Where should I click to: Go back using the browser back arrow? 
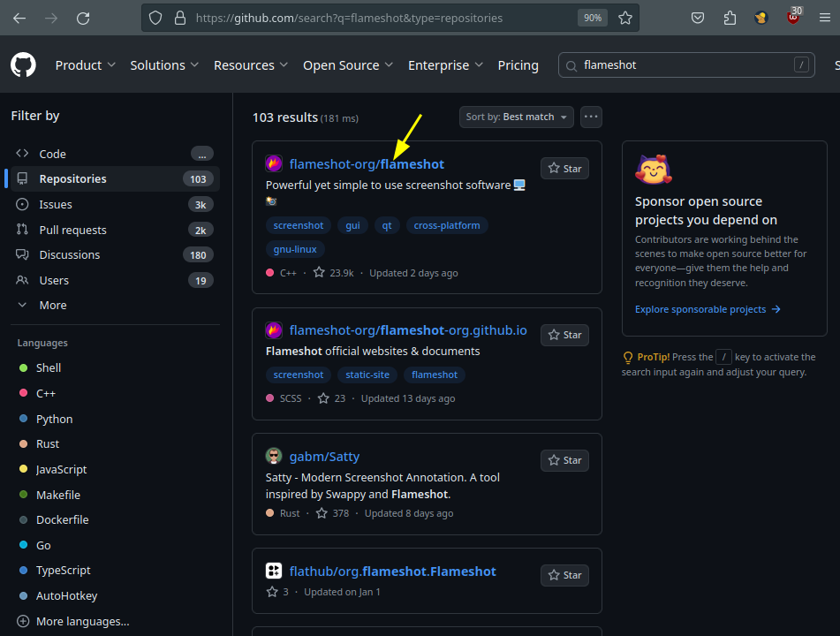19,19
